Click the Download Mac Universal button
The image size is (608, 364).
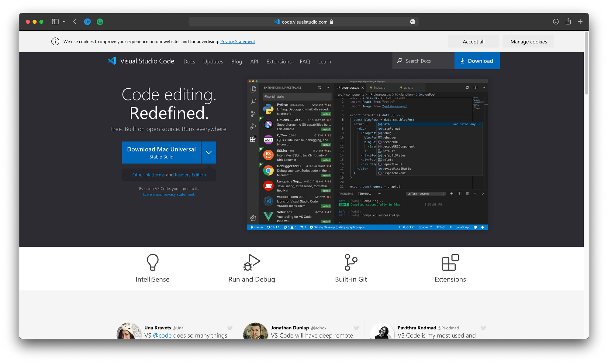coord(161,152)
